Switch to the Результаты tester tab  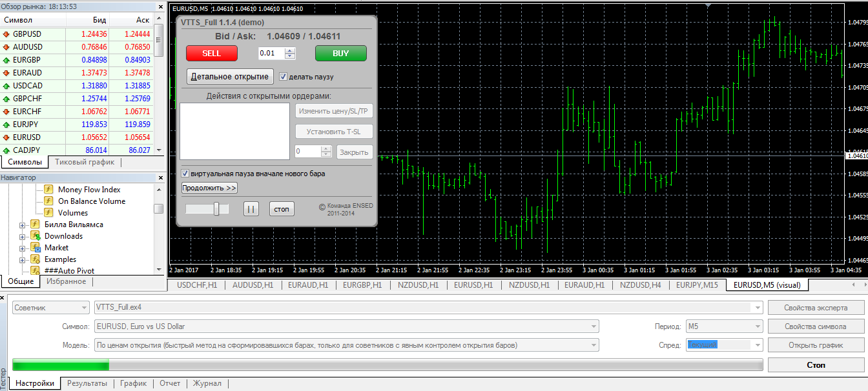[x=87, y=383]
